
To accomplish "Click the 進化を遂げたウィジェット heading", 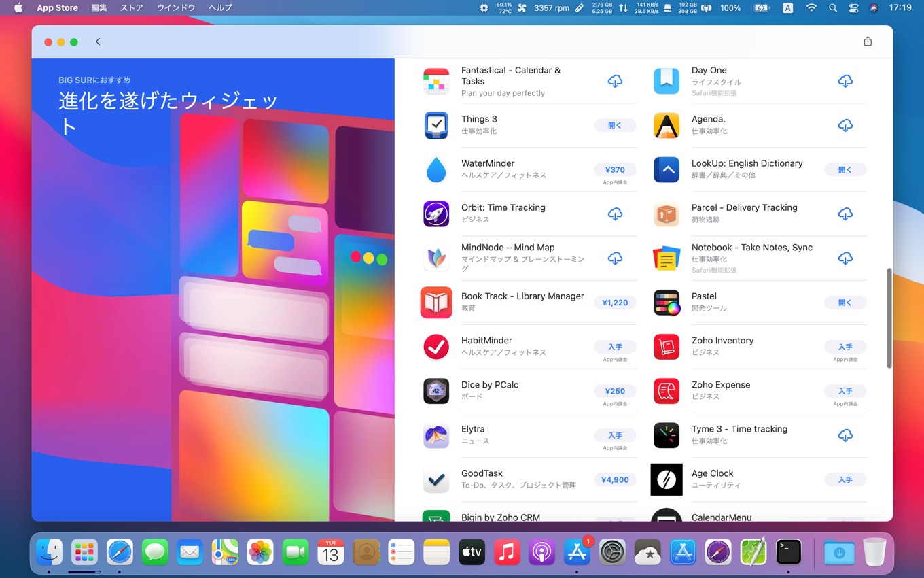I will point(168,113).
